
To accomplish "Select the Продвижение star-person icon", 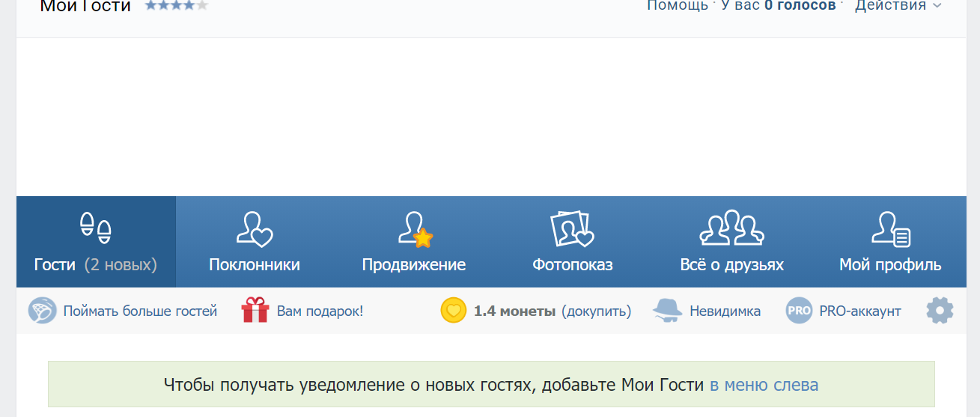I will click(x=415, y=229).
